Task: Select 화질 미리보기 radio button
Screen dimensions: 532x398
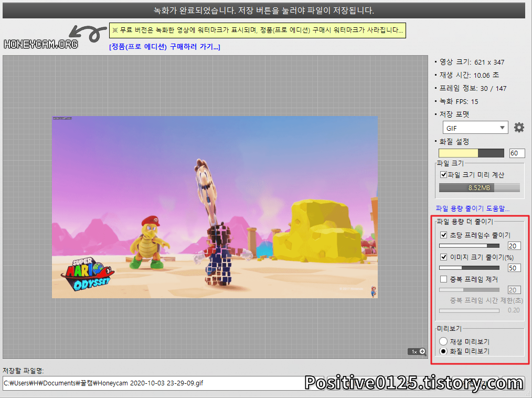Action: (443, 351)
